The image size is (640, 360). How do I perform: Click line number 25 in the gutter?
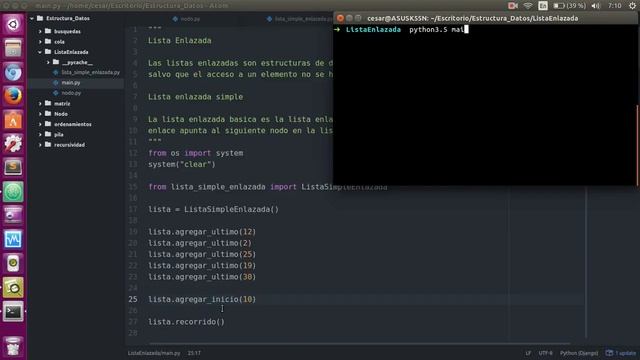133,299
